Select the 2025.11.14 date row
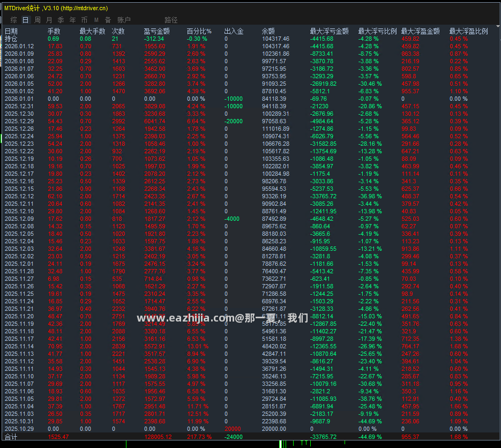Image resolution: width=501 pixels, height=448 pixels. (x=19, y=346)
